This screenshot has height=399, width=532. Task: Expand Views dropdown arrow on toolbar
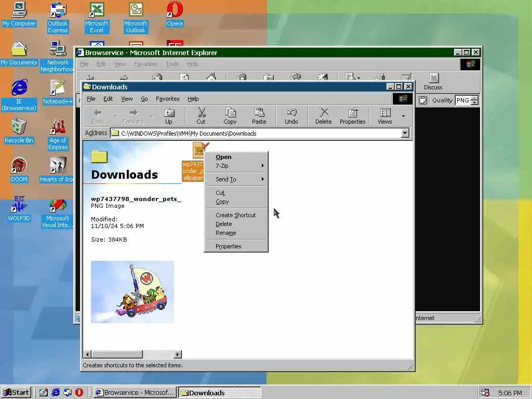coord(403,116)
